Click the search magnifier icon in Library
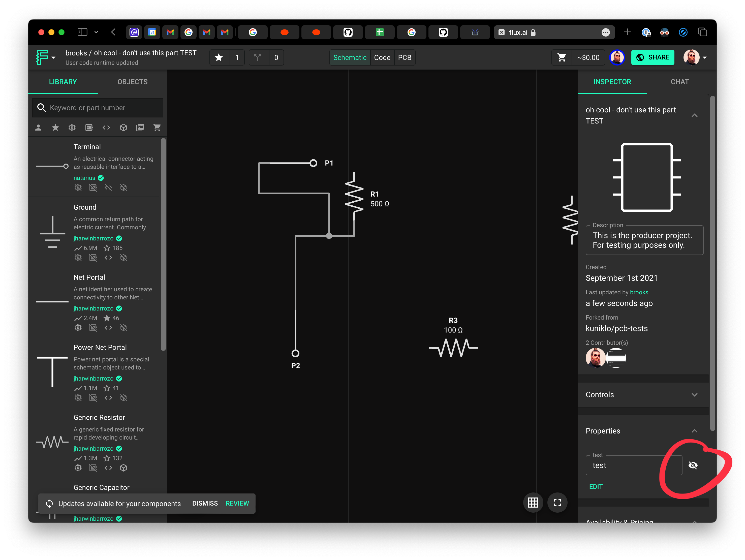745x560 pixels. (x=41, y=108)
